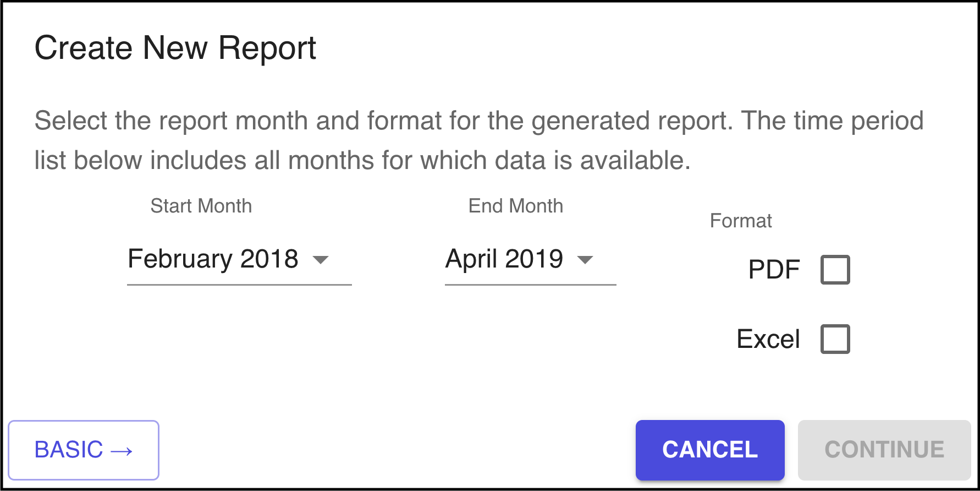Image resolution: width=980 pixels, height=491 pixels.
Task: Click the Start Month dropdown arrow
Action: (320, 259)
